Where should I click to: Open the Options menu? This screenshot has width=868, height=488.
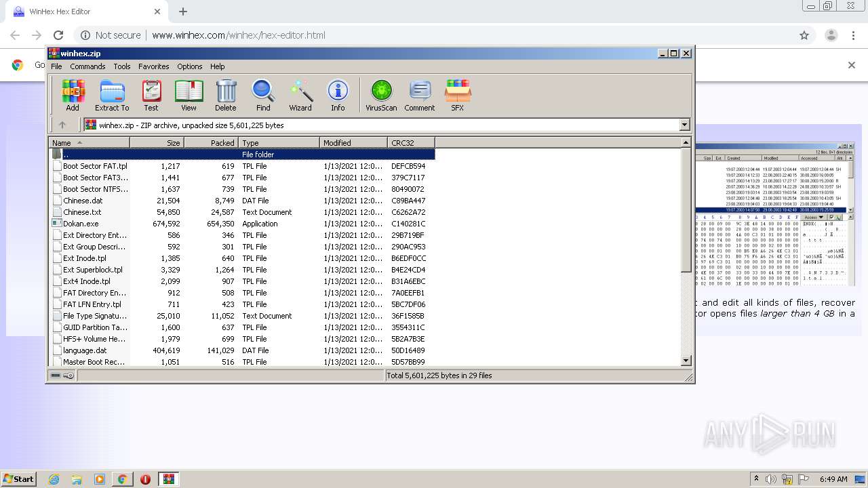coord(190,66)
